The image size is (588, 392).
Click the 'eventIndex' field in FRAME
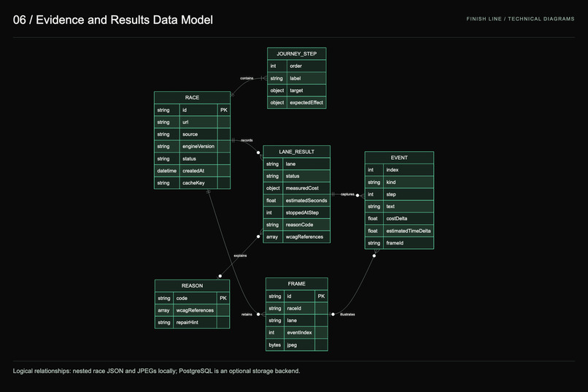[300, 332]
